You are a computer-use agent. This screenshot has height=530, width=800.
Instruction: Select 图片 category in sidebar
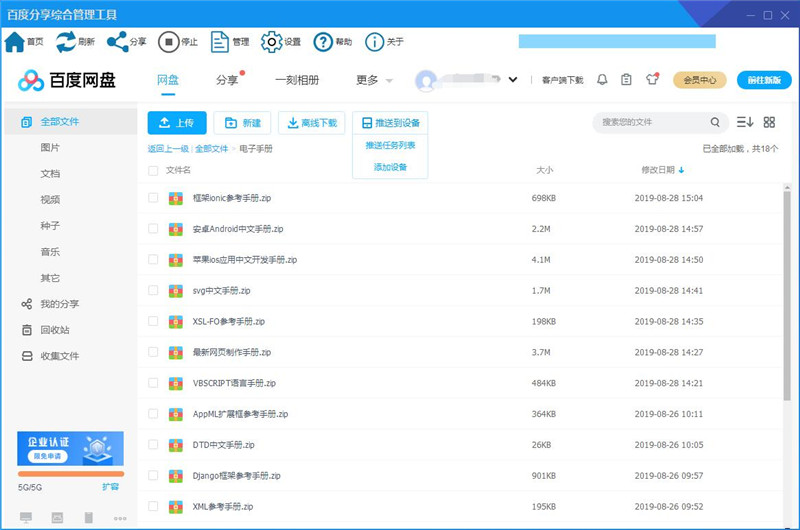click(x=50, y=147)
